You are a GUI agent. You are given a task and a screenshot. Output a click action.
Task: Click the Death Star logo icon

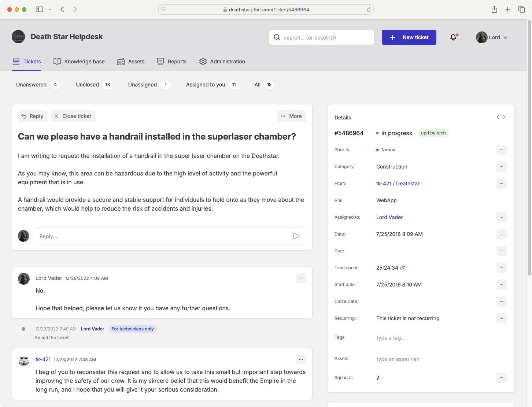click(18, 37)
